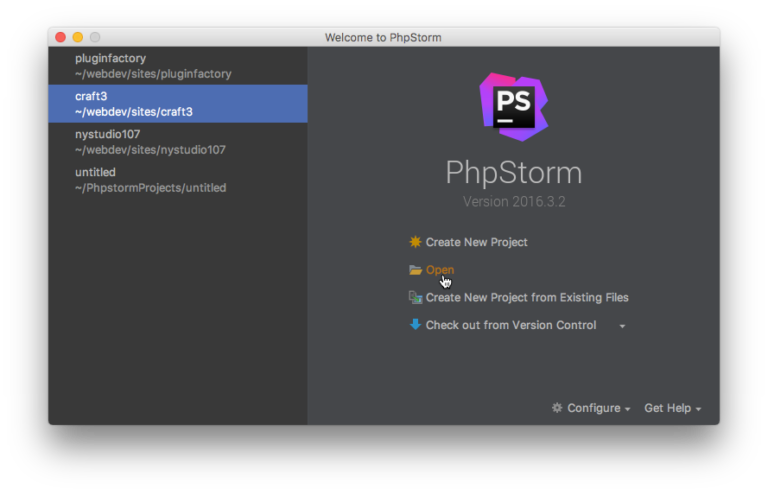The width and height of the screenshot is (768, 494).
Task: Click the gear icon beside Configure
Action: (x=557, y=408)
